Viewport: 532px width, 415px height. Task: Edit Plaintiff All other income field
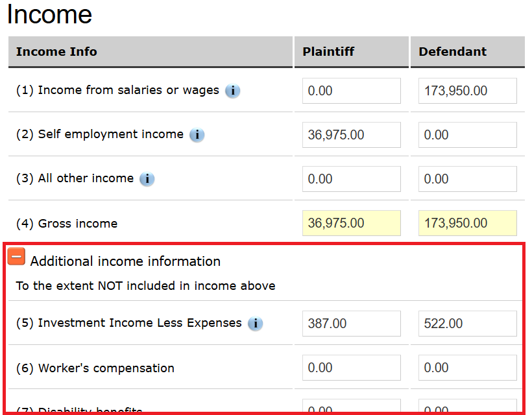tap(352, 179)
